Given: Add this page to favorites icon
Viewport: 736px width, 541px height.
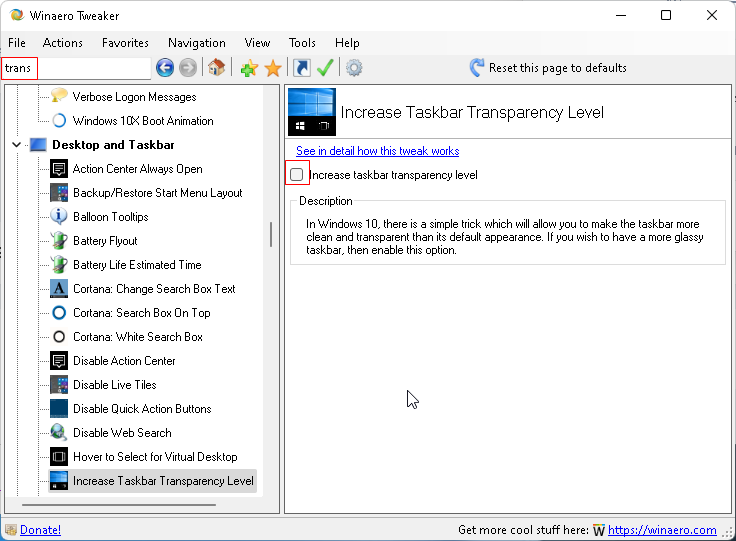Looking at the screenshot, I should 249,68.
